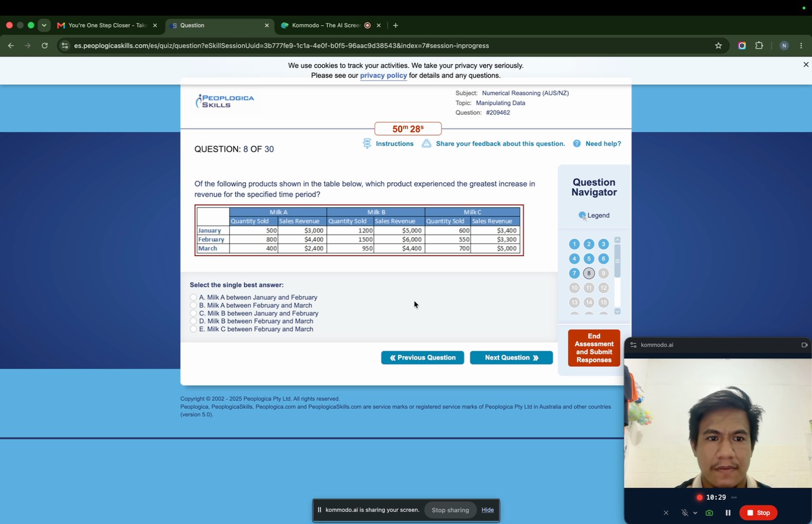Image resolution: width=812 pixels, height=524 pixels.
Task: Open the Need help? link
Action: point(603,144)
